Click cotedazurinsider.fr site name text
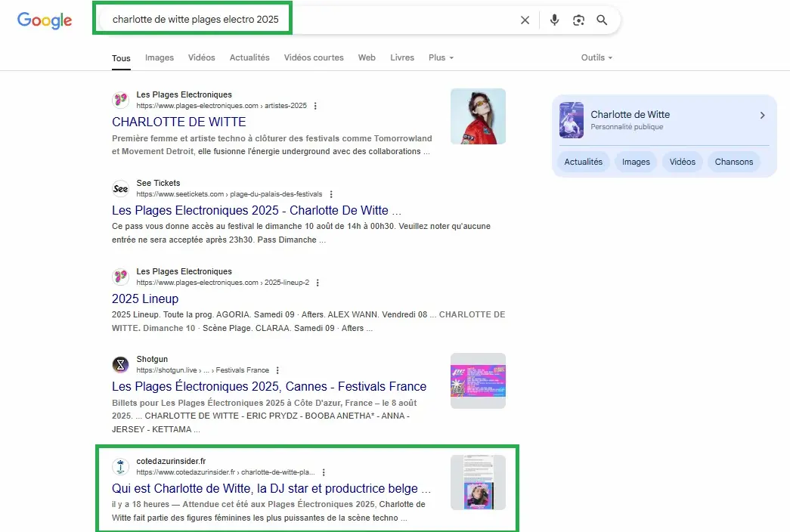Screen dimensions: 790x532 tap(171, 461)
